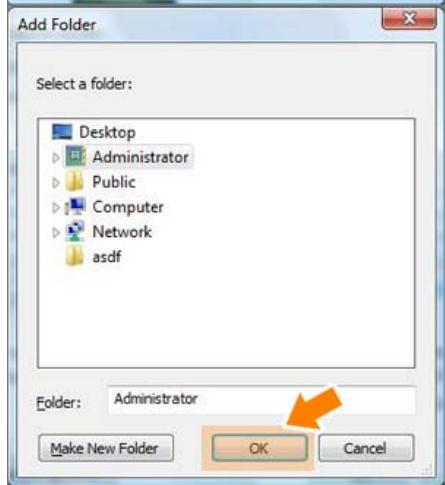Click the Desktop monitor icon
The height and width of the screenshot is (485, 445).
tap(62, 132)
